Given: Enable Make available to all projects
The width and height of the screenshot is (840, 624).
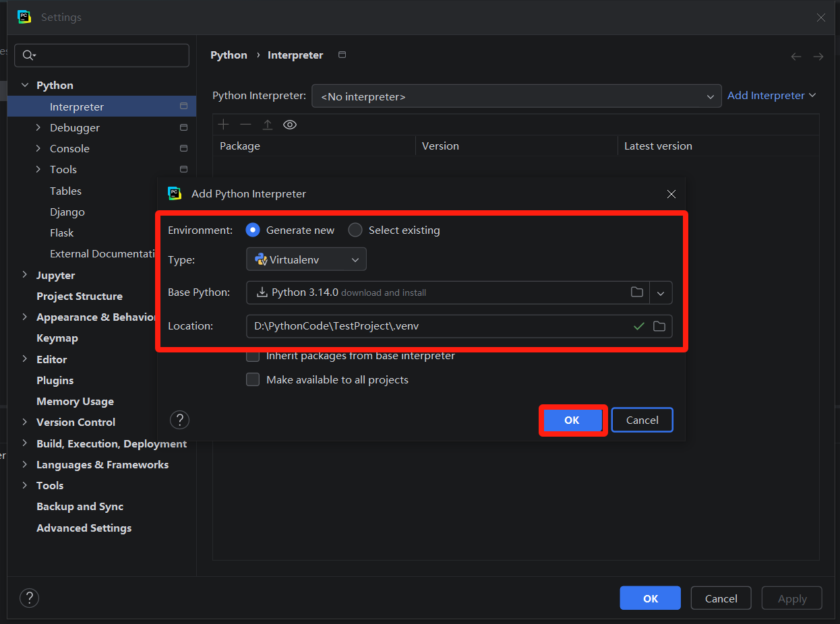Looking at the screenshot, I should [253, 379].
